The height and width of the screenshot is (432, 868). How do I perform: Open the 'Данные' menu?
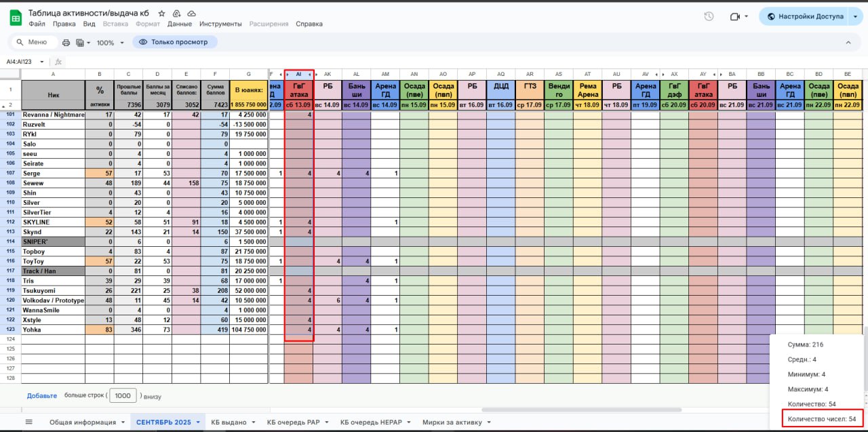click(180, 24)
